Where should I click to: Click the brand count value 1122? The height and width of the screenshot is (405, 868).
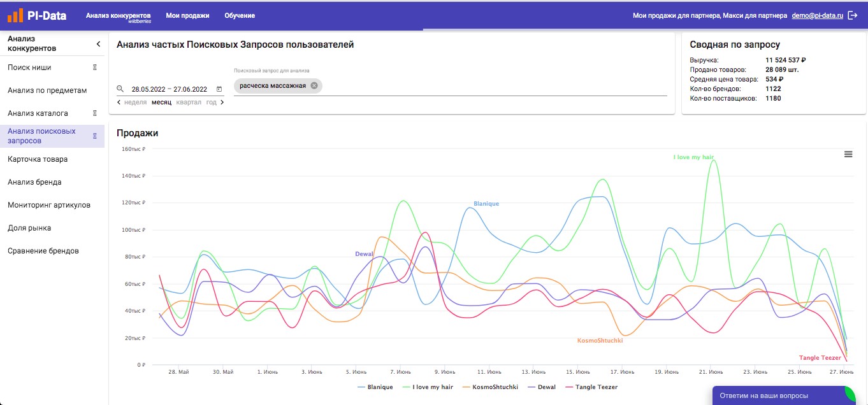click(x=773, y=89)
